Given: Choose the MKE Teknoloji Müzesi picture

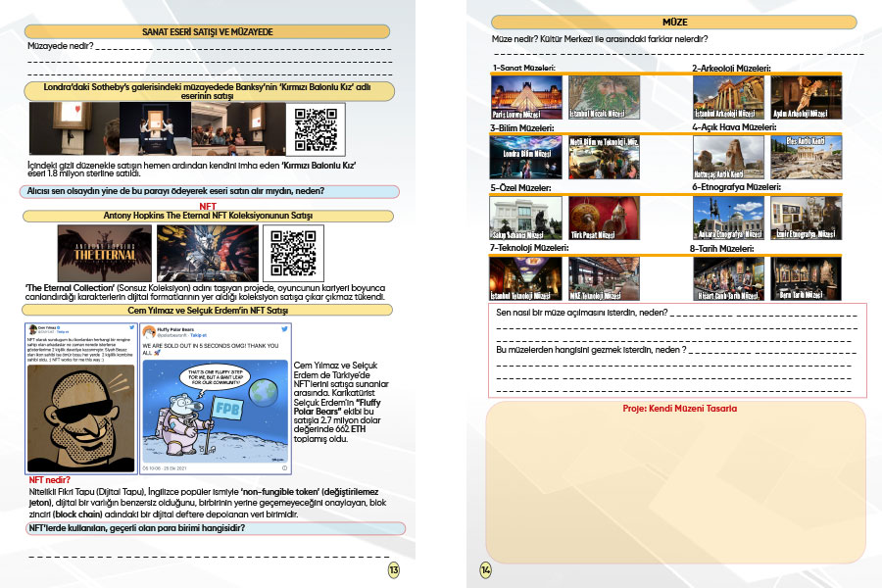Looking at the screenshot, I should [604, 278].
